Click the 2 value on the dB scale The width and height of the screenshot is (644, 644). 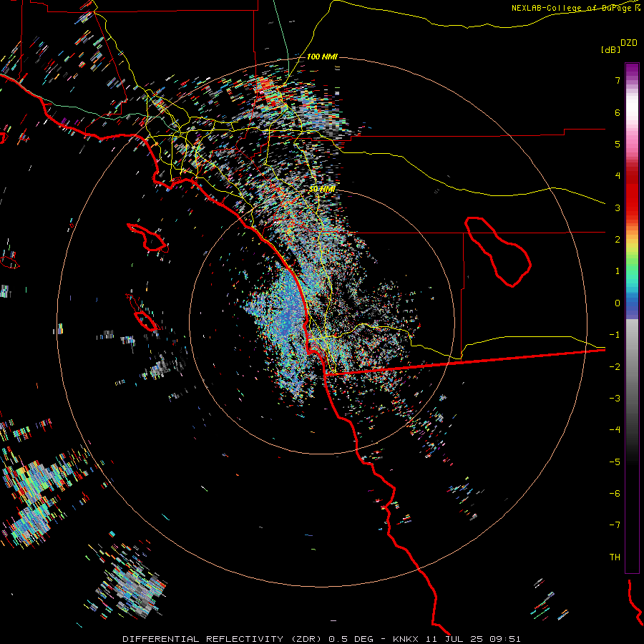coord(618,240)
